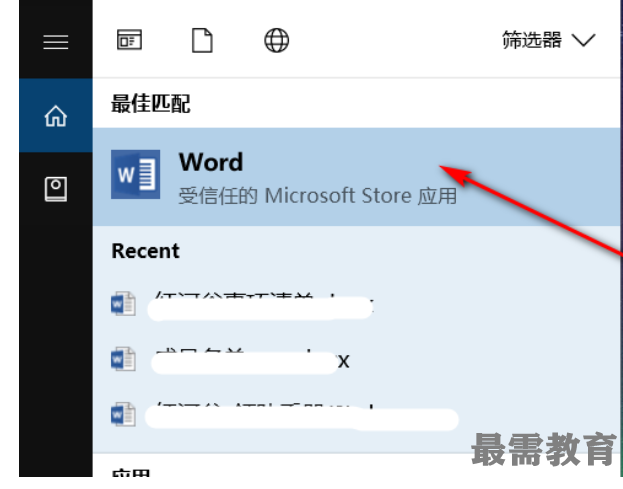Filter results by Documents icon

(202, 40)
